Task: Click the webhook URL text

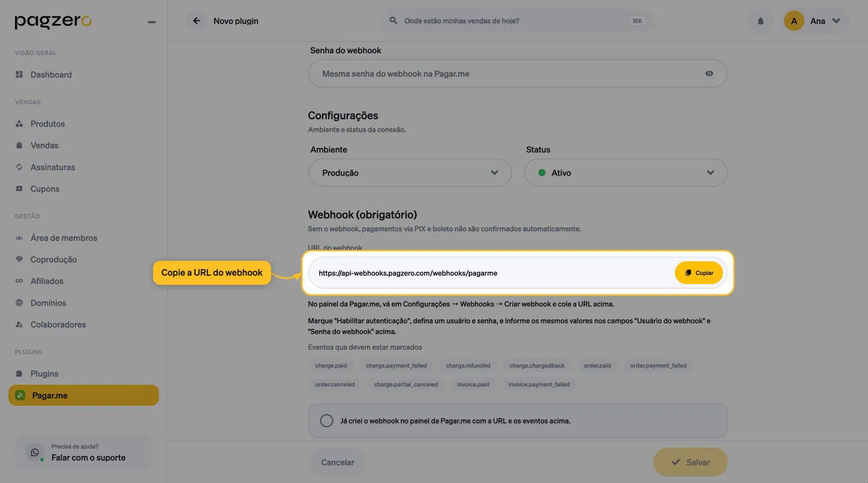Action: tap(408, 273)
